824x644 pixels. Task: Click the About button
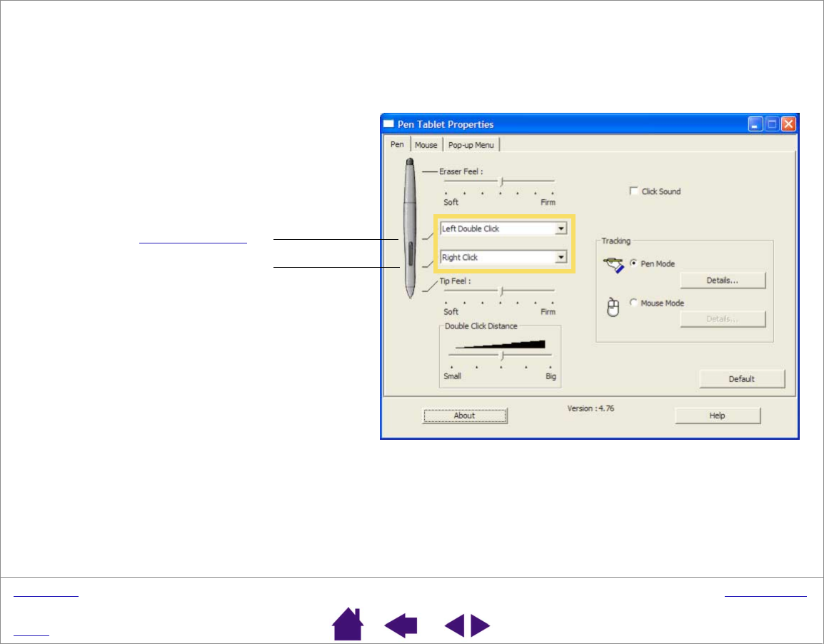[x=465, y=416]
